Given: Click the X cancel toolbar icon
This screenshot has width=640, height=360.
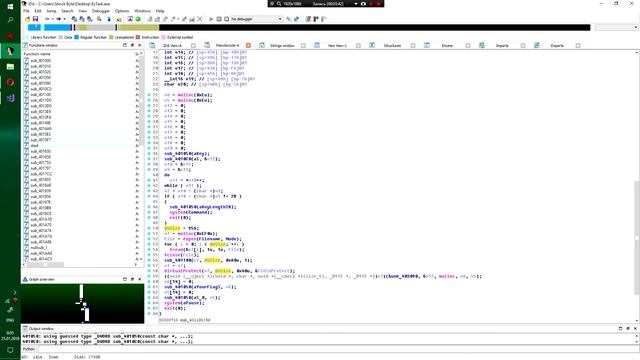Looking at the screenshot, I should point(200,19).
